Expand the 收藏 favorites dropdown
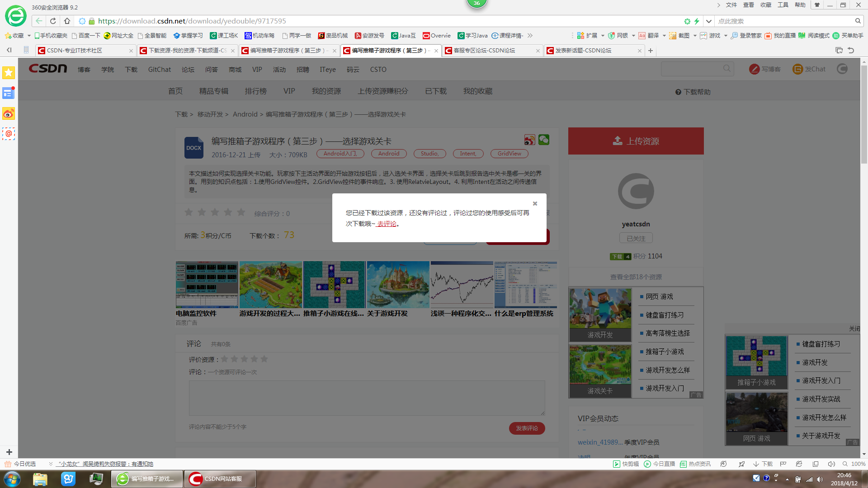The height and width of the screenshot is (488, 868). [29, 36]
